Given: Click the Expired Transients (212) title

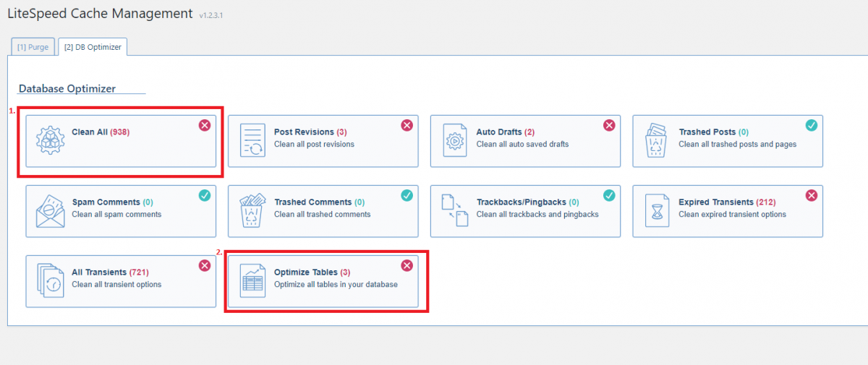Looking at the screenshot, I should [x=727, y=202].
